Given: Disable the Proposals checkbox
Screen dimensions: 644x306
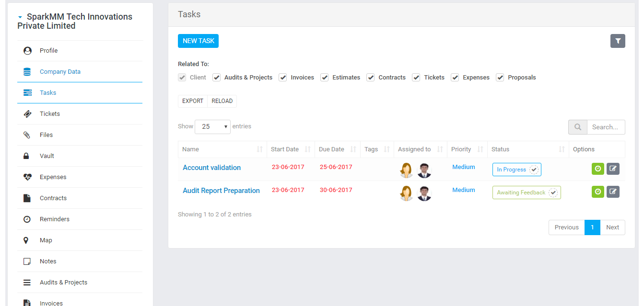Looking at the screenshot, I should pos(500,78).
